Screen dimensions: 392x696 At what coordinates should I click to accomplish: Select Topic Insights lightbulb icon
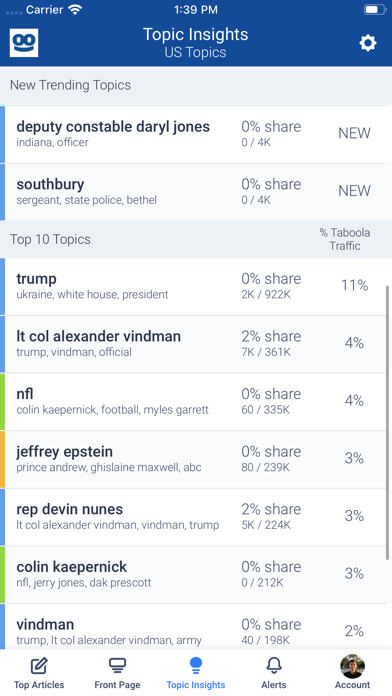click(x=196, y=665)
